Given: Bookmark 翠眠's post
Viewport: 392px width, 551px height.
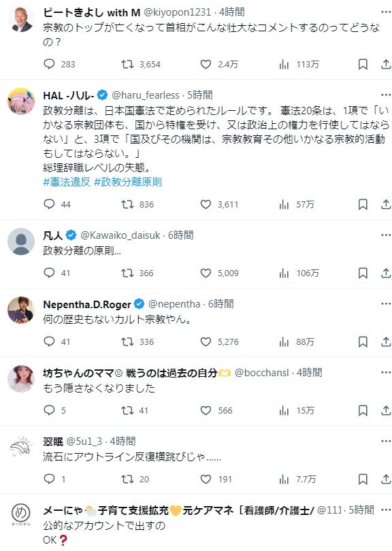Looking at the screenshot, I should [363, 479].
